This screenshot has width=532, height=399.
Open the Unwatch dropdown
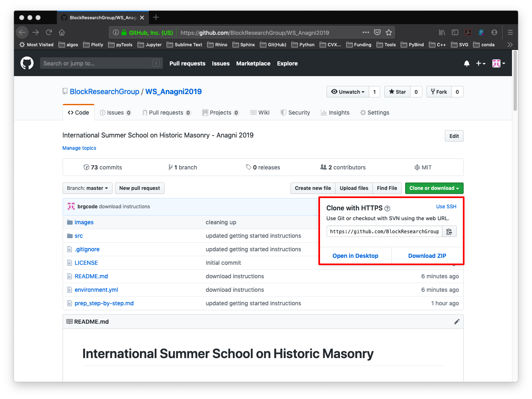click(x=348, y=92)
